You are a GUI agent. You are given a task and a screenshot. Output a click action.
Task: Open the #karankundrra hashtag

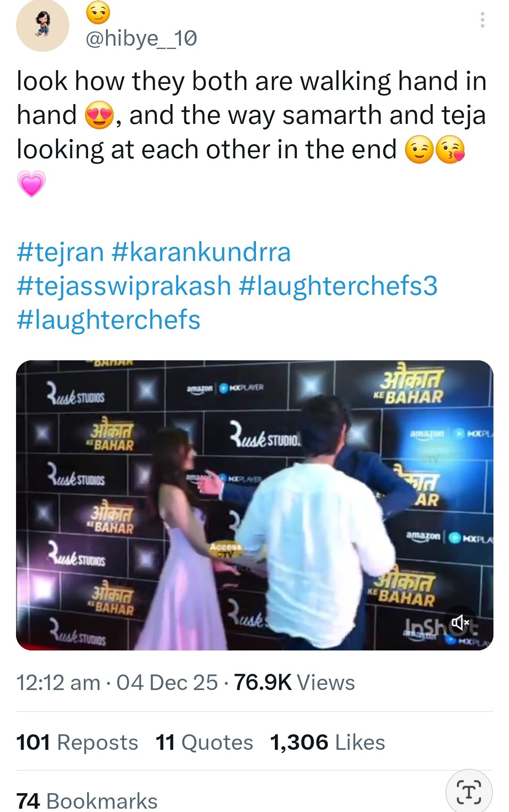pos(201,252)
